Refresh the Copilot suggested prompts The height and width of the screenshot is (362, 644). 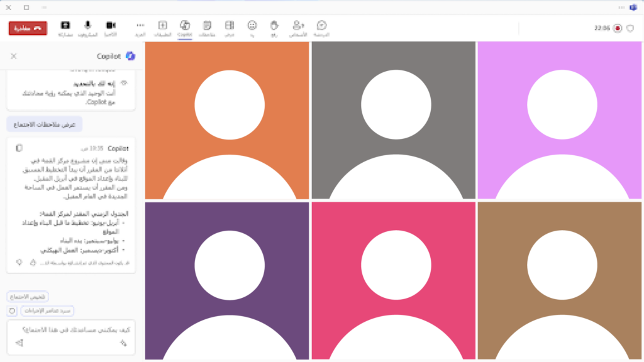click(12, 310)
